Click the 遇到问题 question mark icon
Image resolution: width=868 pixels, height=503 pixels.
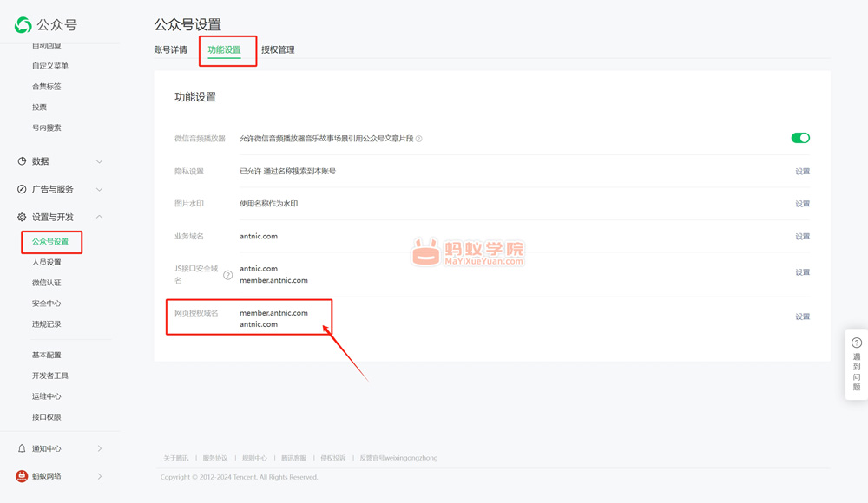(857, 343)
